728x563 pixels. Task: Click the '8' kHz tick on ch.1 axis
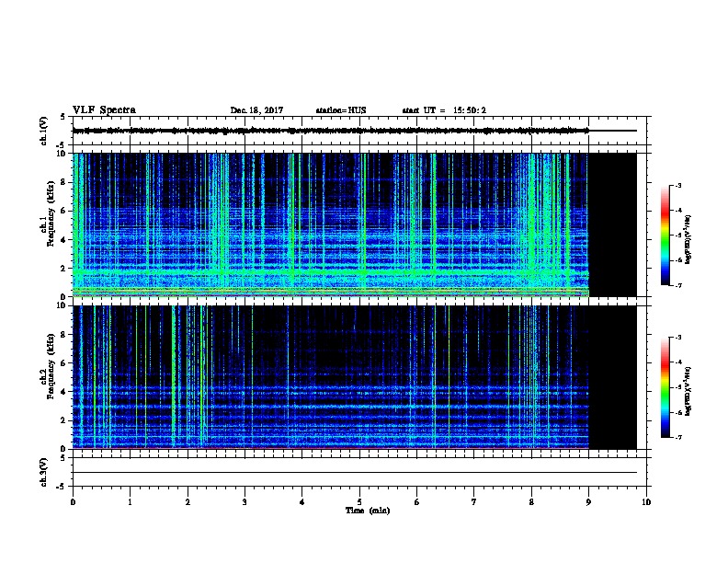(64, 182)
